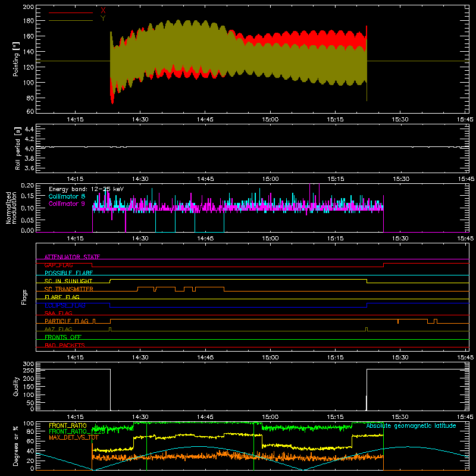Click 14:45 time label under Roll period plot
The image size is (476, 476).
[x=205, y=179]
